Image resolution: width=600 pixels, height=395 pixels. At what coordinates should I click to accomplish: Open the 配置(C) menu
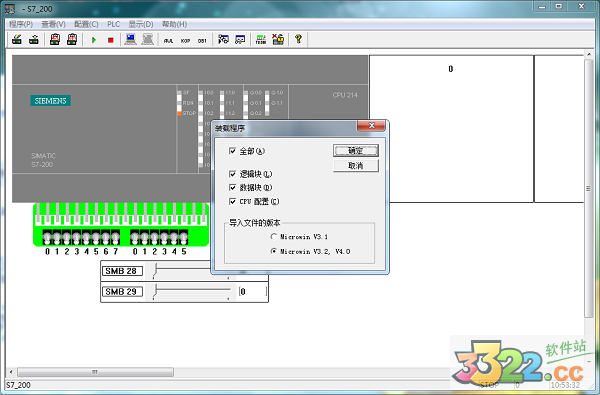coord(86,24)
